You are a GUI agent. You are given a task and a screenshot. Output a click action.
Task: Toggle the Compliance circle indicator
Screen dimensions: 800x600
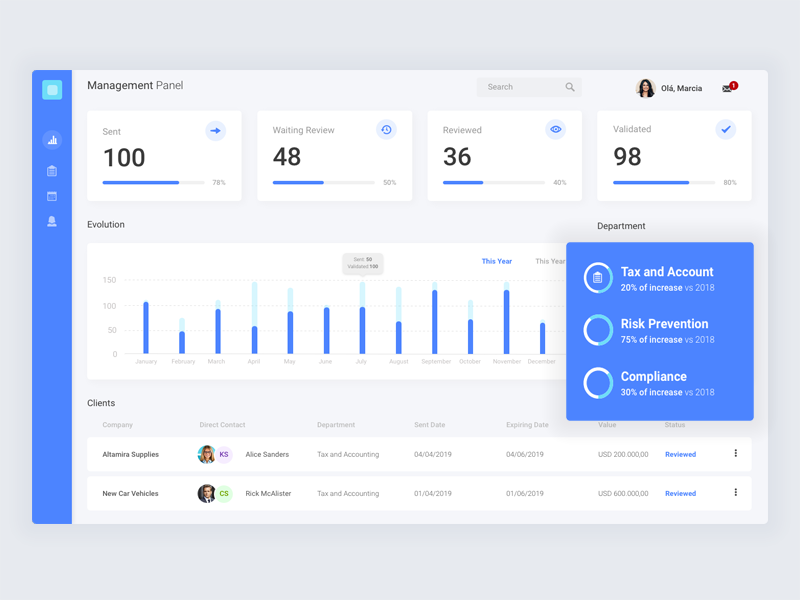pos(597,382)
